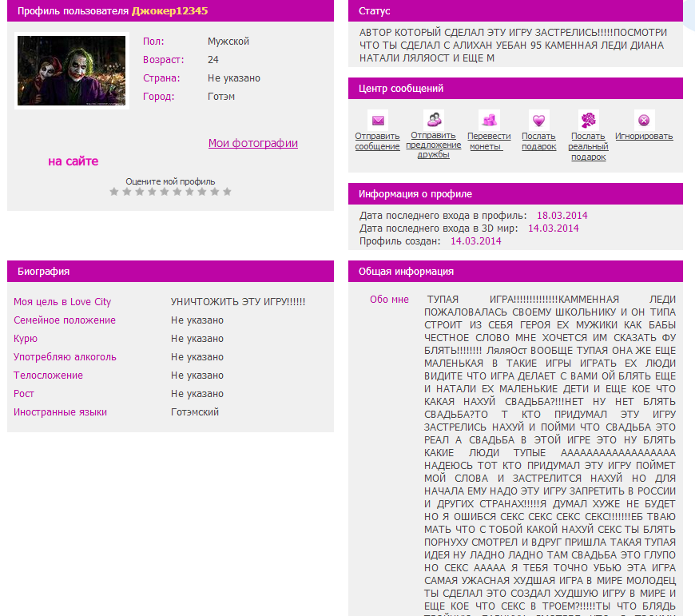The height and width of the screenshot is (616, 695).
Task: Click the 'Город:' label
Action: pos(159,97)
